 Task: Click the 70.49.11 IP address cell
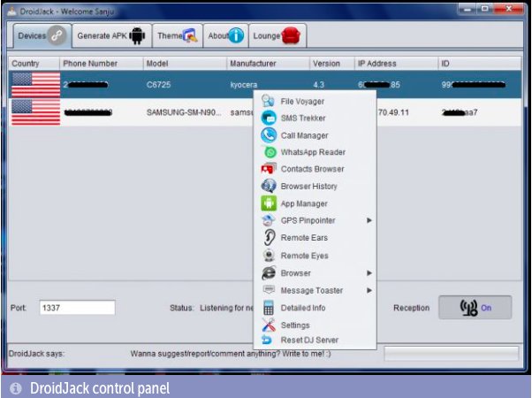[393, 112]
